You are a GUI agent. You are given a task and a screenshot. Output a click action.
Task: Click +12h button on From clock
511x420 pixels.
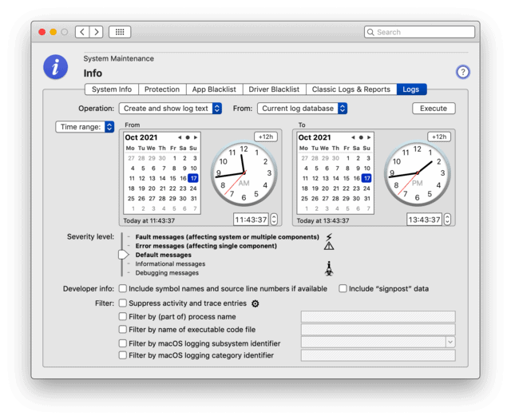pyautogui.click(x=266, y=137)
